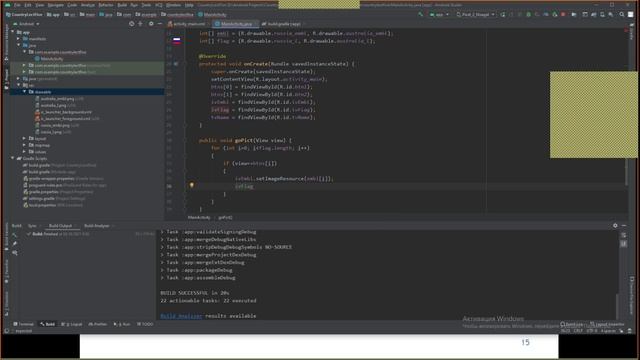Open Build panel gear settings
640x360 pixels.
[616, 225]
